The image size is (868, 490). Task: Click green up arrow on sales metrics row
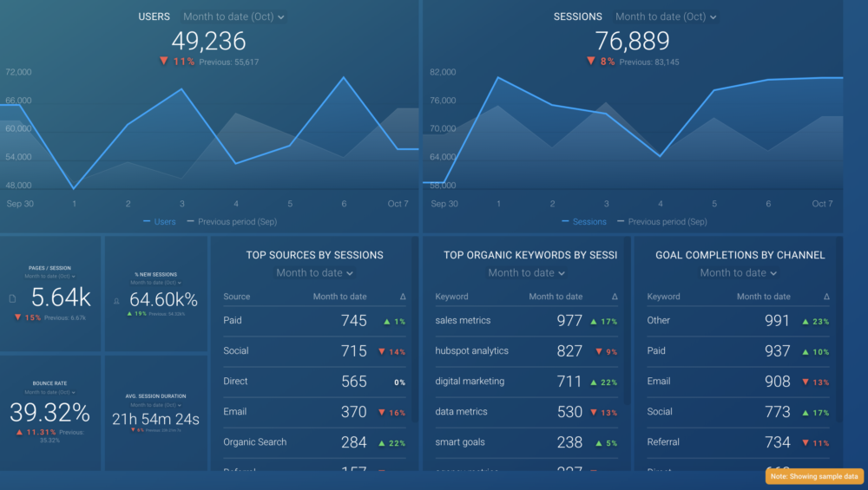pyautogui.click(x=594, y=322)
